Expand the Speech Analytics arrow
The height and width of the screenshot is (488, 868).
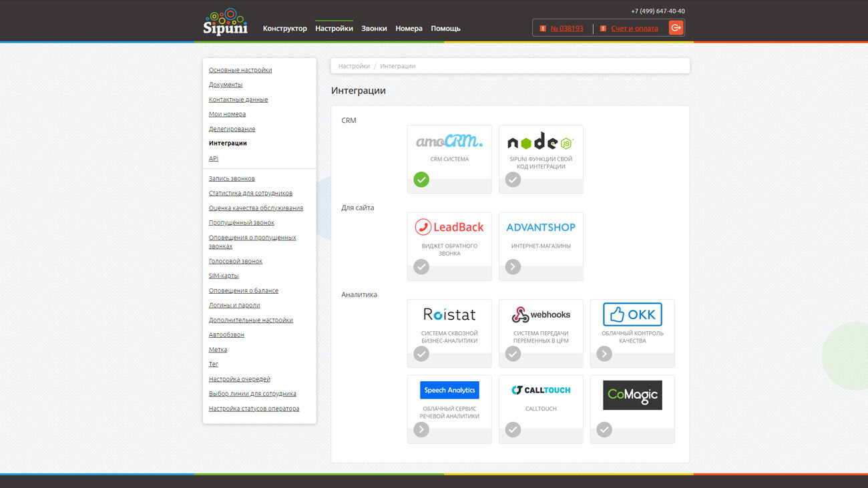click(x=421, y=430)
